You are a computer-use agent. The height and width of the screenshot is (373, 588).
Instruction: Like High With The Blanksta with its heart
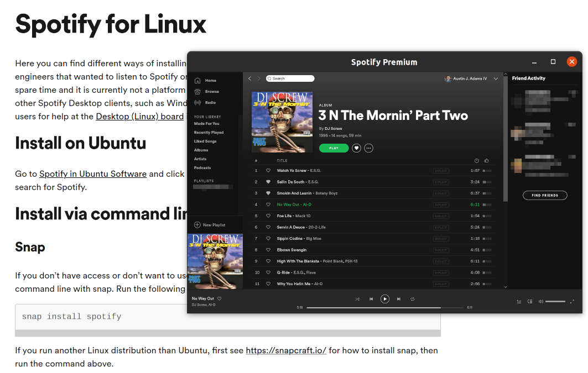pyautogui.click(x=268, y=261)
